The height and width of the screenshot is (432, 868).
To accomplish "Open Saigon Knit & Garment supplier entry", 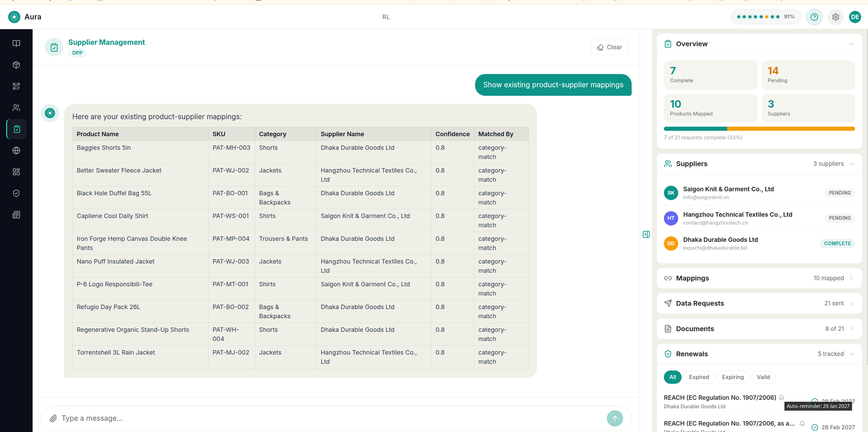I will (x=759, y=193).
